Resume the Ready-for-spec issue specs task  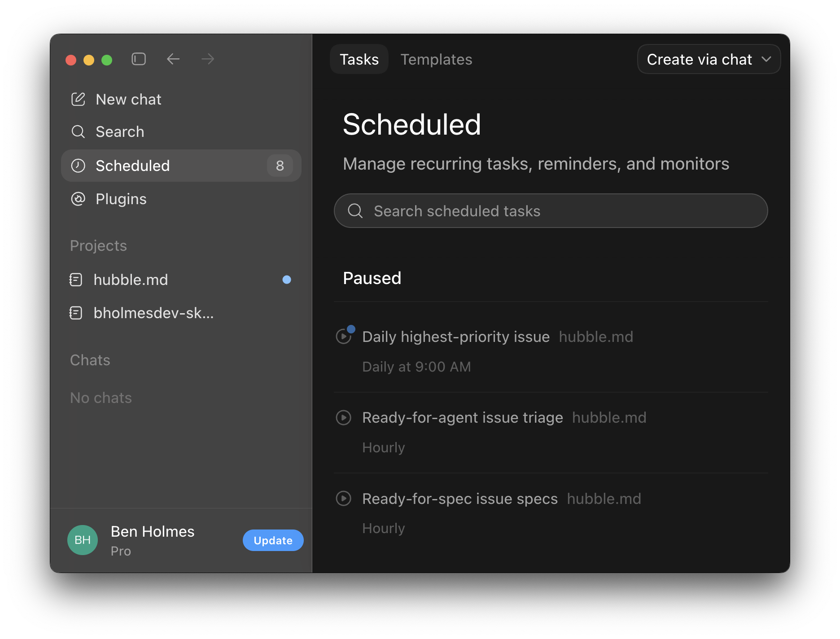pos(344,499)
